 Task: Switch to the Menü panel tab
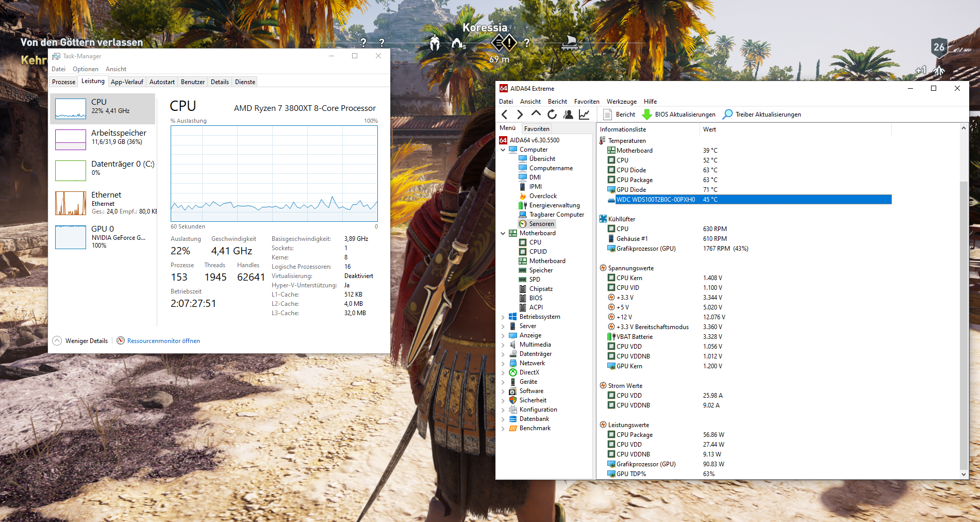point(507,128)
